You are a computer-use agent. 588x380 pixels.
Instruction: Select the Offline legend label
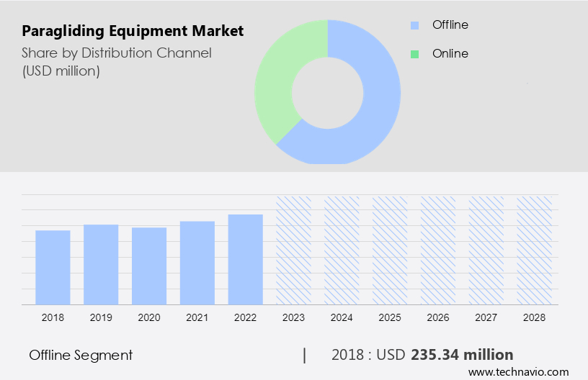click(x=450, y=25)
